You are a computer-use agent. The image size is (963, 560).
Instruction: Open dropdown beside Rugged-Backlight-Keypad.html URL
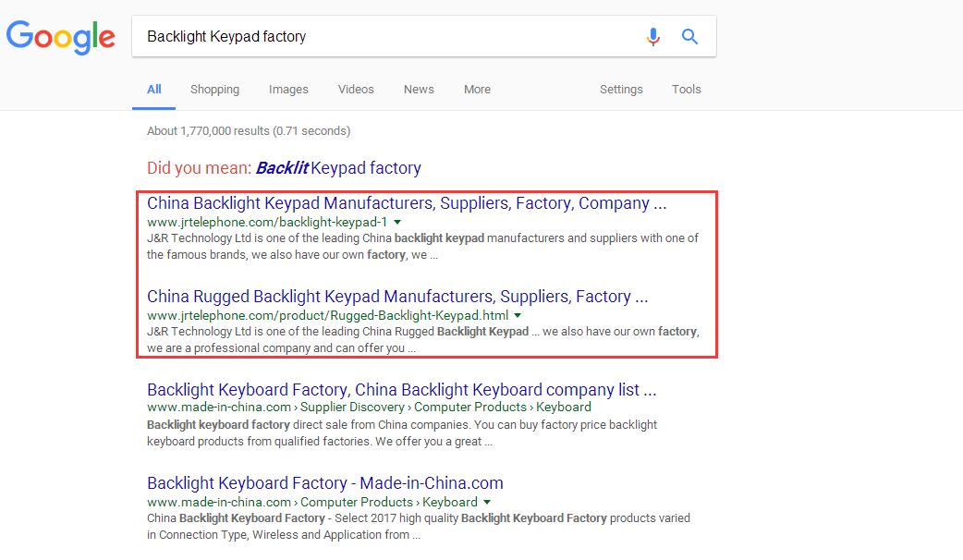coord(518,315)
